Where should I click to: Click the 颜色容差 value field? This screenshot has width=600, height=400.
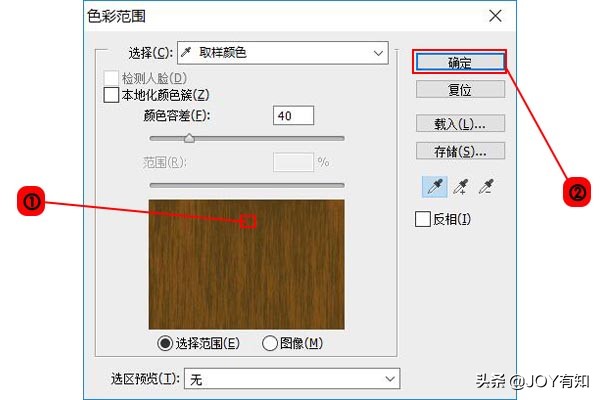click(x=293, y=116)
